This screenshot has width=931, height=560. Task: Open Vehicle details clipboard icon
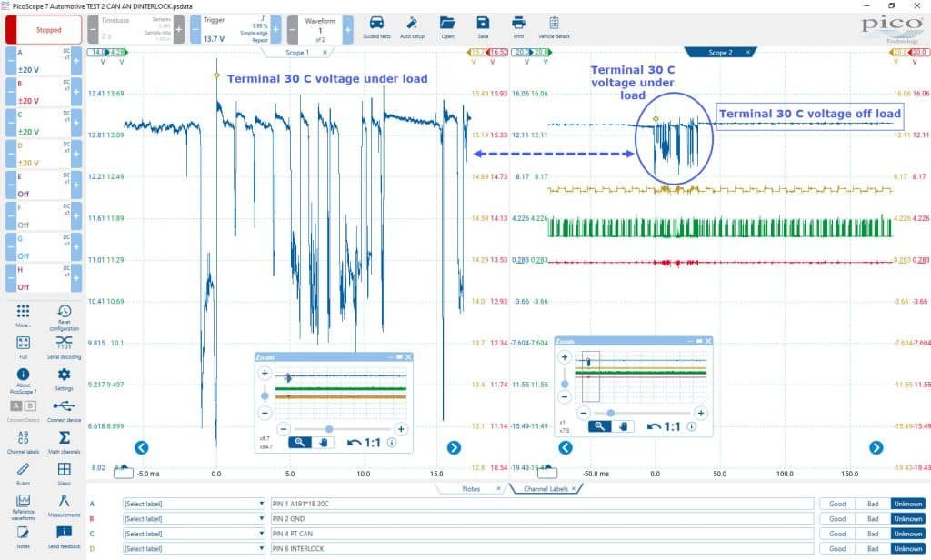[x=554, y=27]
